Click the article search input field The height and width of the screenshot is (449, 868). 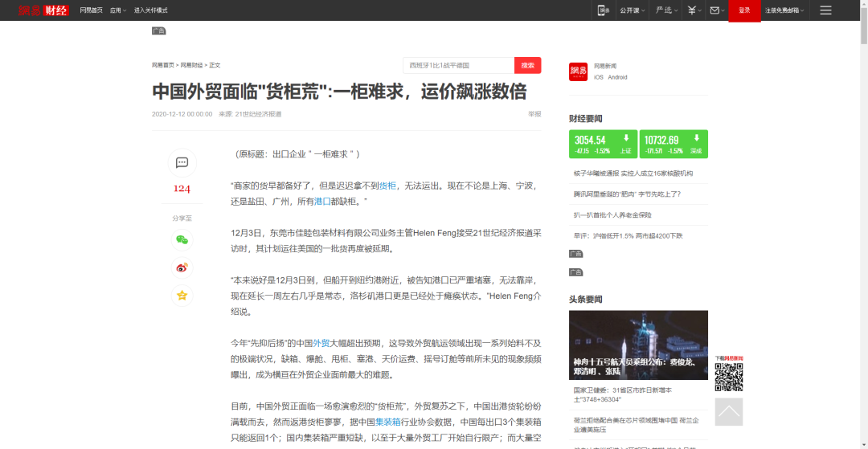(458, 65)
